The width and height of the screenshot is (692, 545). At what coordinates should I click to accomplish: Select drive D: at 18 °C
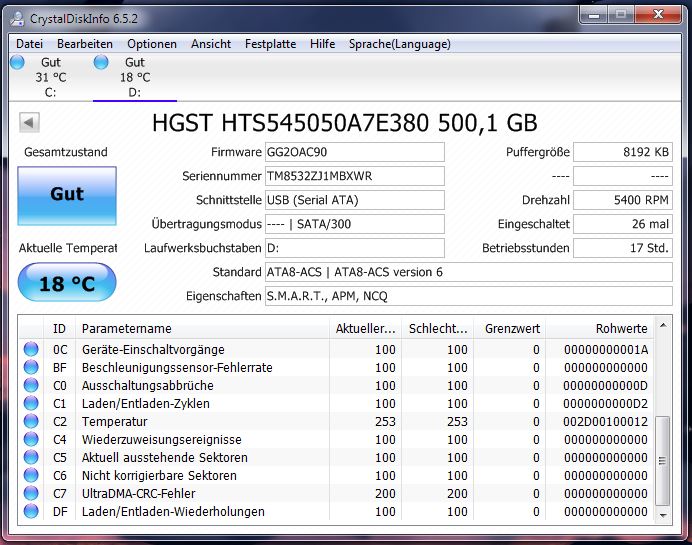click(x=135, y=77)
